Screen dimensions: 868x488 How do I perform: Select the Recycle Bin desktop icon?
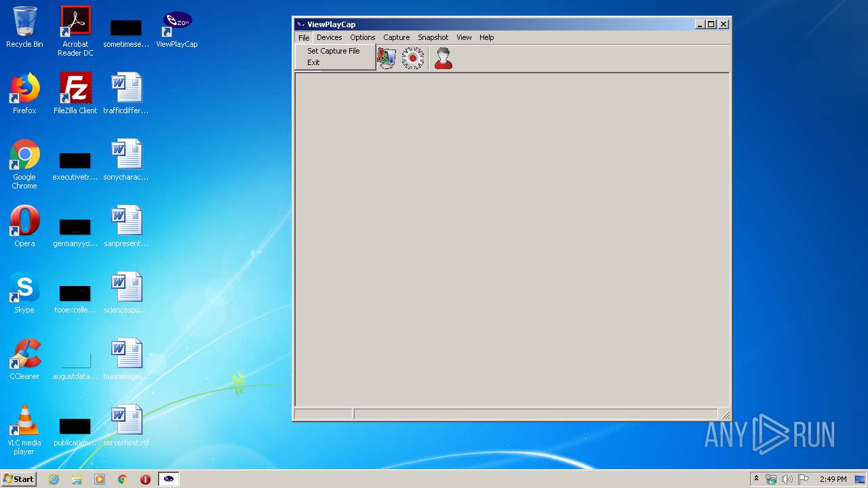(x=24, y=27)
